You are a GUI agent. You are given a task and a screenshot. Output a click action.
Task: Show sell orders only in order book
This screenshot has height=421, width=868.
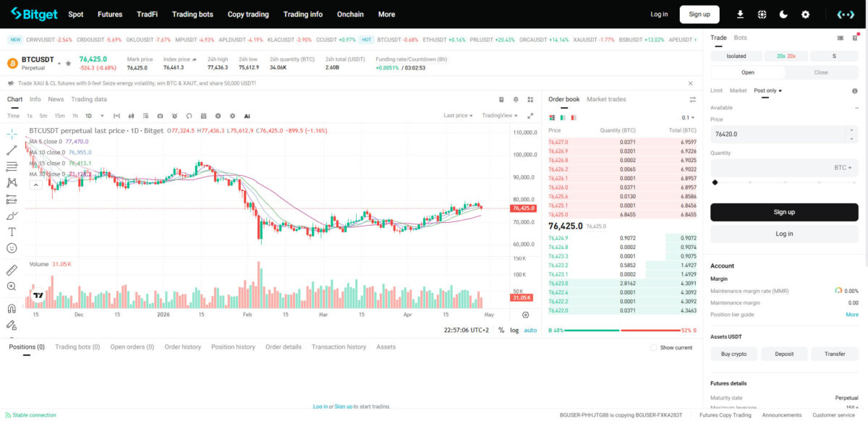573,117
